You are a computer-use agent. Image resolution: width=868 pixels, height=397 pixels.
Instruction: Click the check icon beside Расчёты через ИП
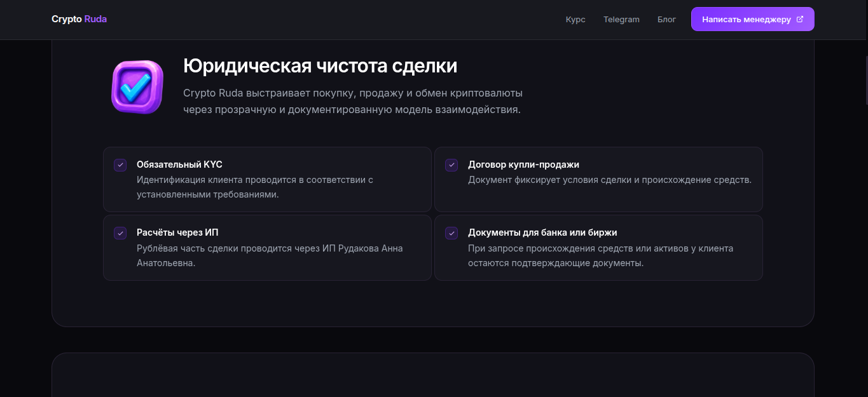pyautogui.click(x=120, y=233)
